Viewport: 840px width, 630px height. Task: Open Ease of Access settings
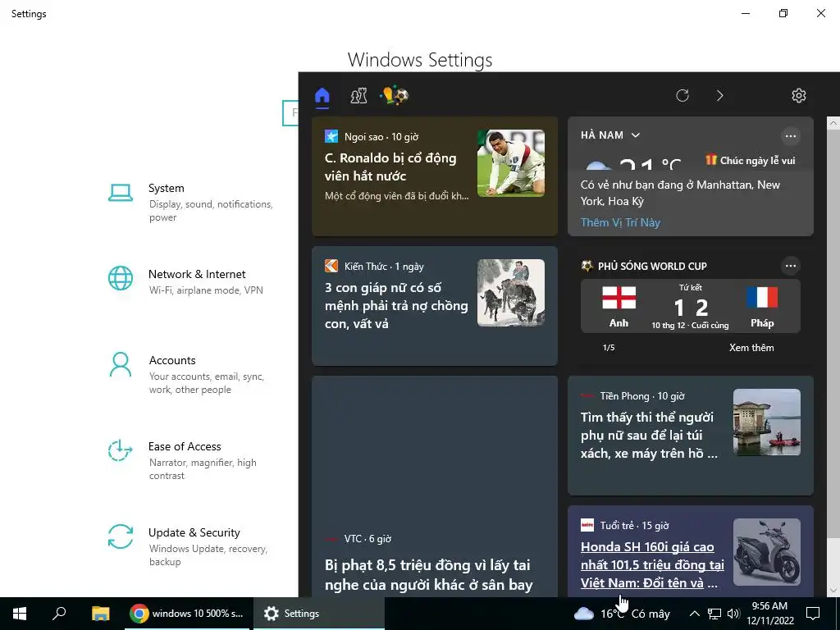pyautogui.click(x=191, y=460)
